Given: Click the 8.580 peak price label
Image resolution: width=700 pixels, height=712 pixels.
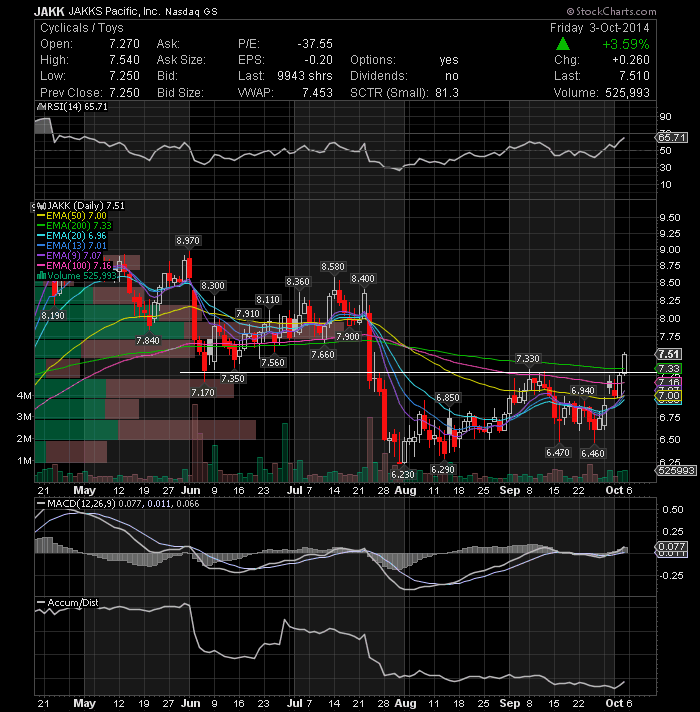Looking at the screenshot, I should pyautogui.click(x=333, y=267).
